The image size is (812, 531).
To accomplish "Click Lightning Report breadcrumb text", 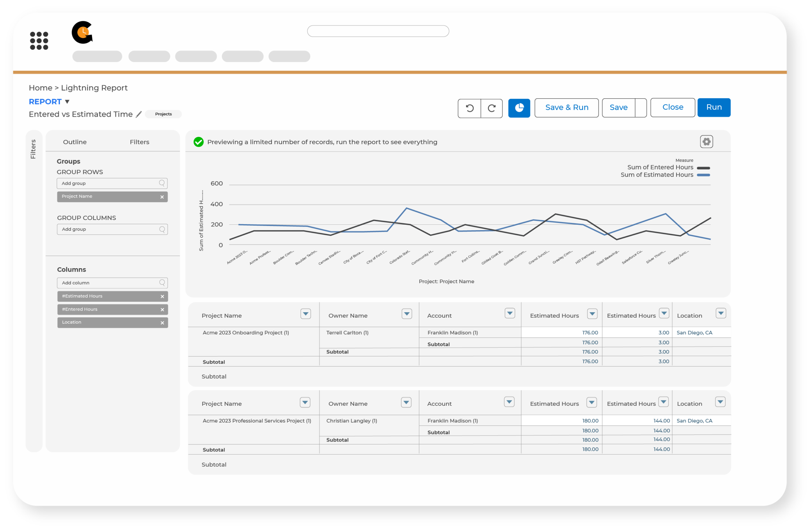I will coord(94,88).
